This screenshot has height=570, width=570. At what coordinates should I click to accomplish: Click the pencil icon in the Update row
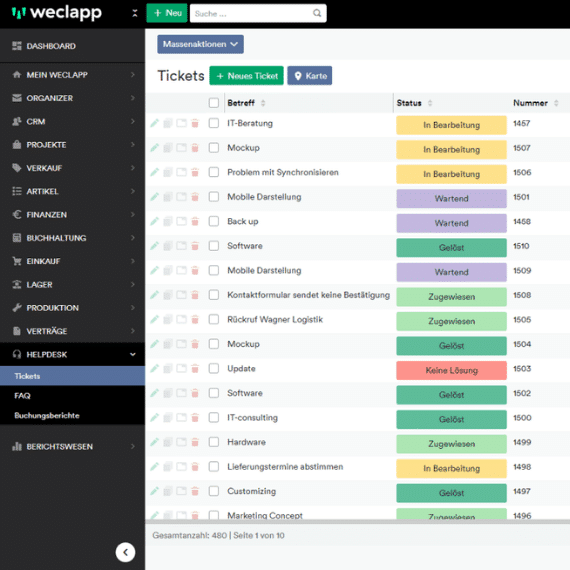pyautogui.click(x=154, y=369)
